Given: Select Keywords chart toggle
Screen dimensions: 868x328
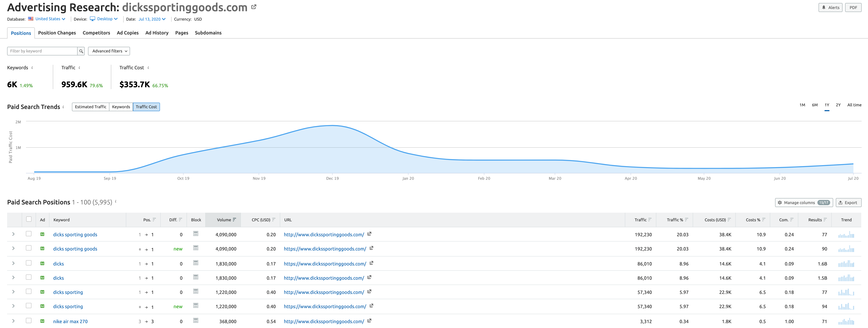Looking at the screenshot, I should click(x=121, y=107).
